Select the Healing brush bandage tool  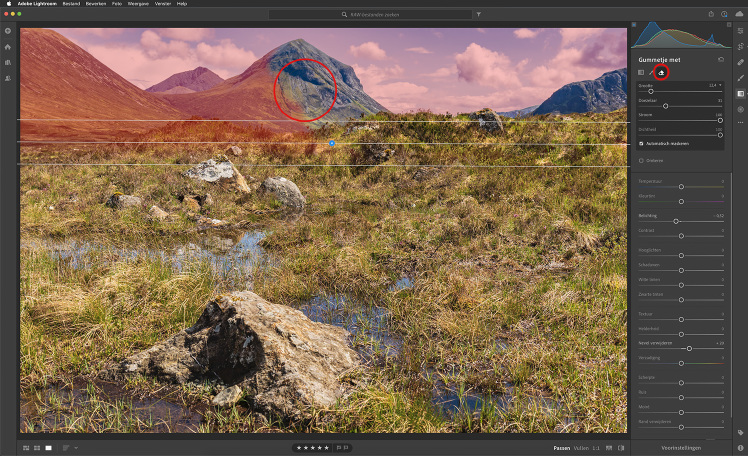740,62
